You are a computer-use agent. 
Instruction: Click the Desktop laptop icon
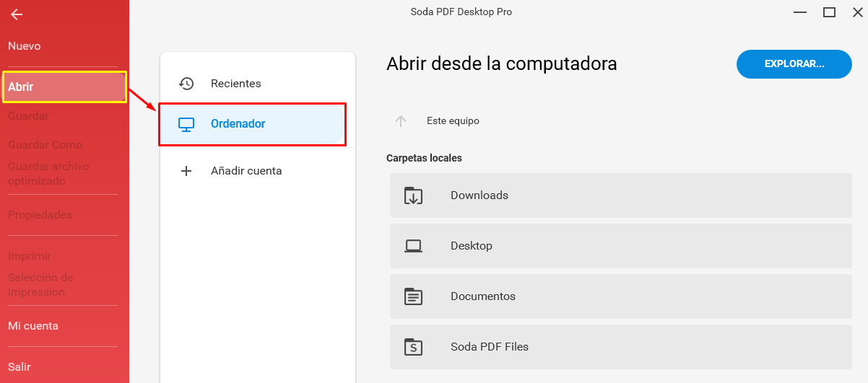coord(413,246)
